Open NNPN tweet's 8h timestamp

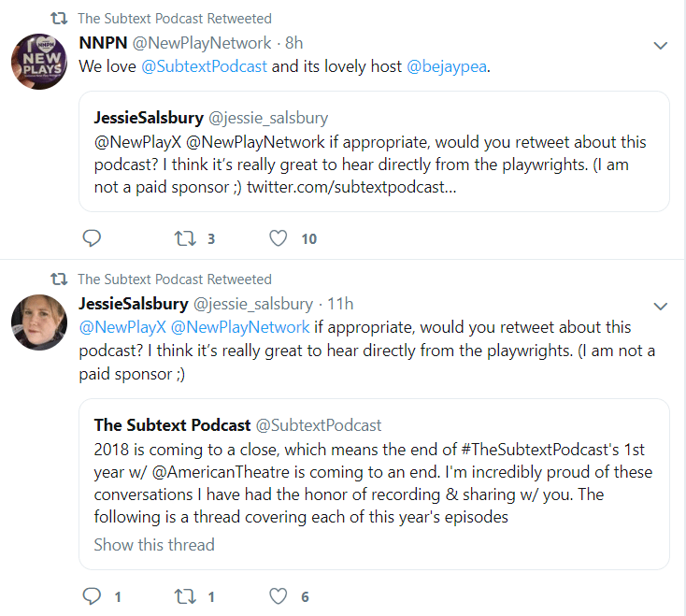[293, 43]
